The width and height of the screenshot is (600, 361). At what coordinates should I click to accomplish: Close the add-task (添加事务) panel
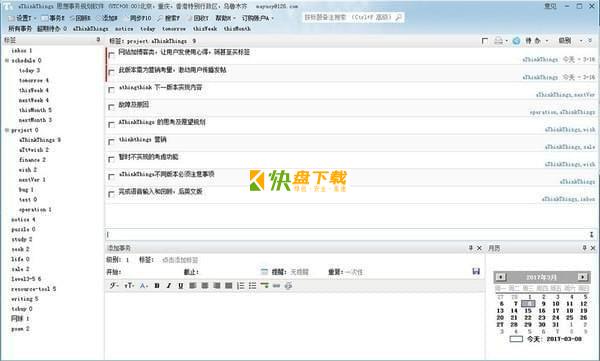(479, 248)
